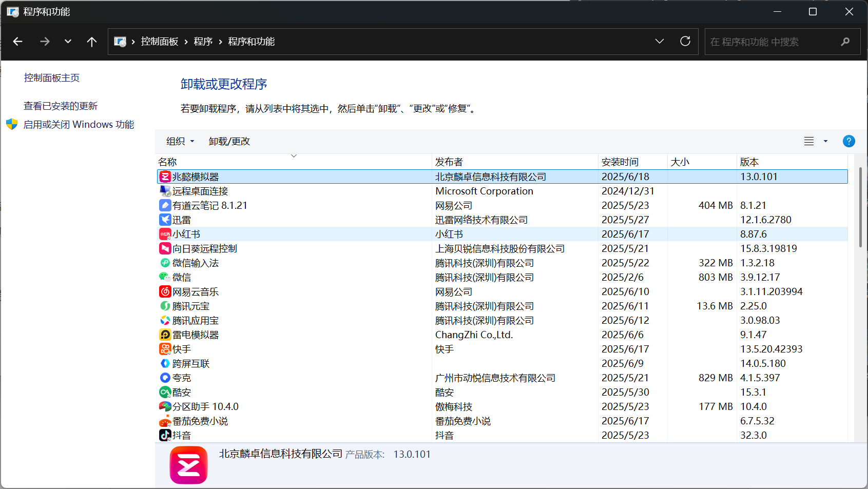868x489 pixels.
Task: Sort by the 大小 column header
Action: click(x=702, y=162)
